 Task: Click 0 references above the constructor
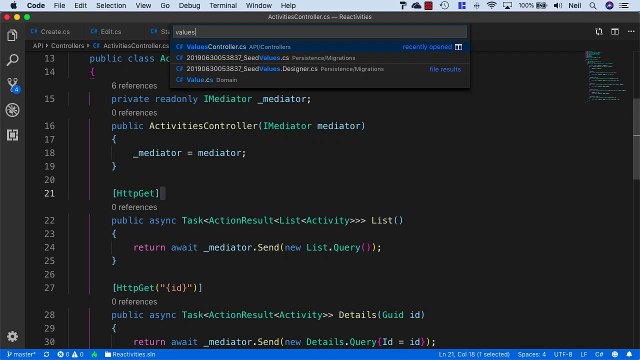coord(134,113)
